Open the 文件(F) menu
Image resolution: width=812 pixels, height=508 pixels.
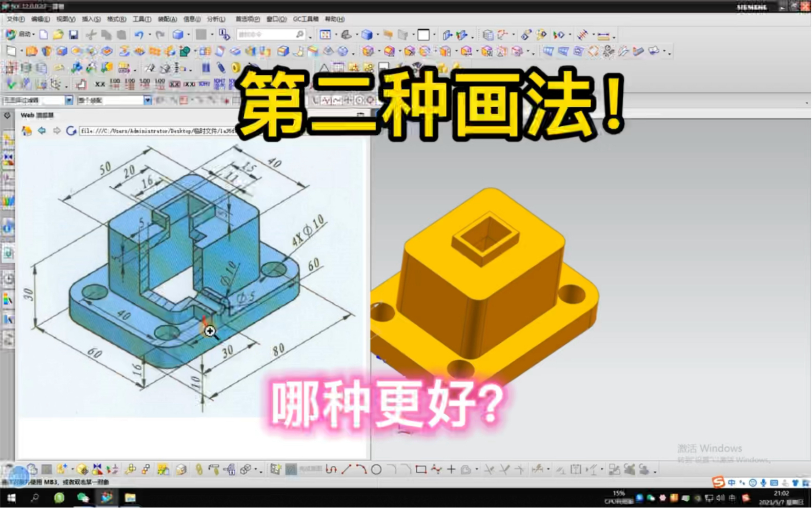(x=15, y=19)
